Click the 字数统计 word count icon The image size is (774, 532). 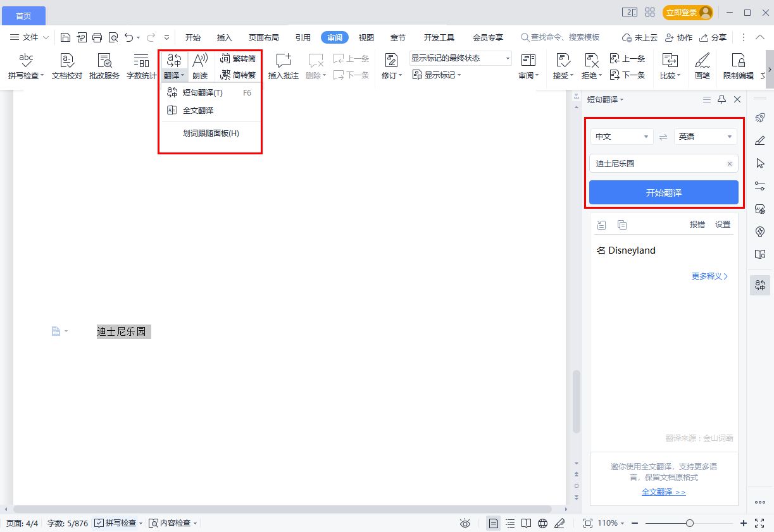pos(141,66)
